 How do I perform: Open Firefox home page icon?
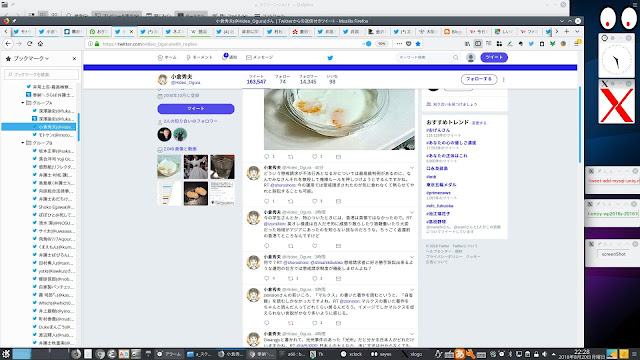(x=40, y=44)
